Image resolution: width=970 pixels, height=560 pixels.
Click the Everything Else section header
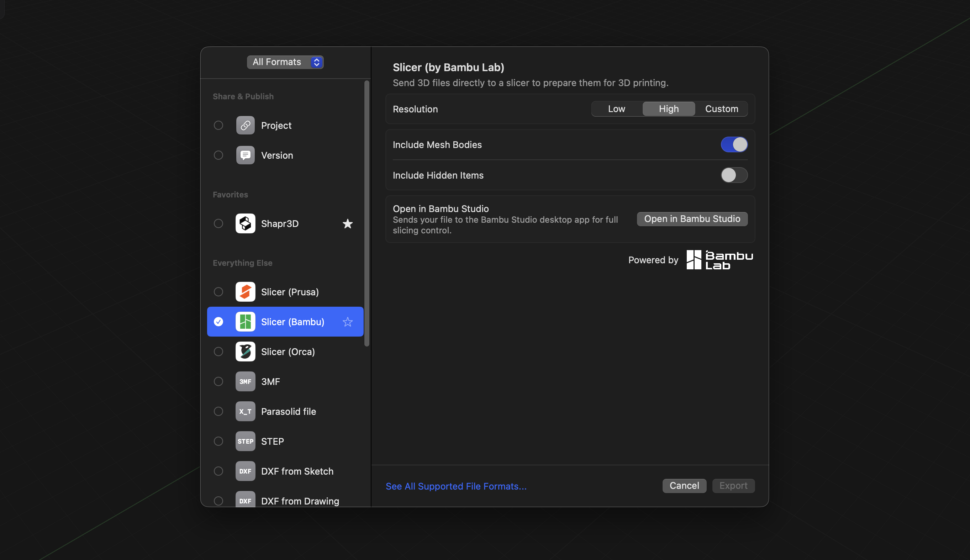(x=242, y=263)
